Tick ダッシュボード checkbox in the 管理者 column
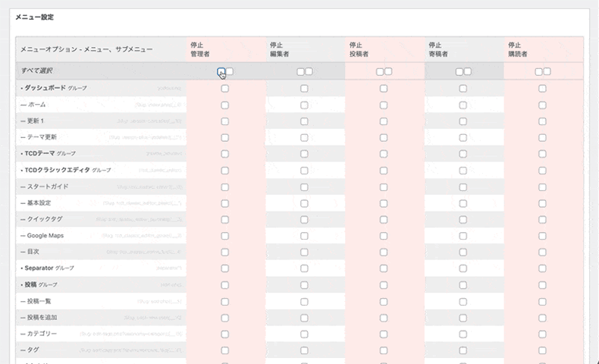599x364 pixels. pos(224,88)
